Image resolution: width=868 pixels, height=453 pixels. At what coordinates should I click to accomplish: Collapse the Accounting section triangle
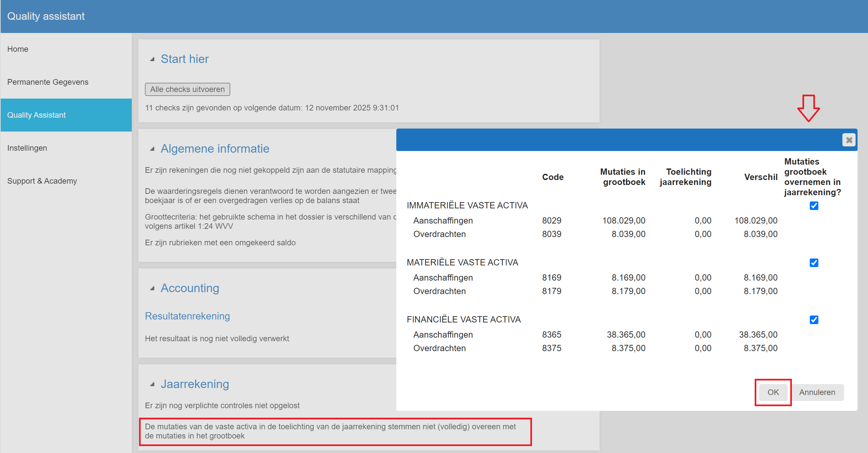pyautogui.click(x=152, y=288)
